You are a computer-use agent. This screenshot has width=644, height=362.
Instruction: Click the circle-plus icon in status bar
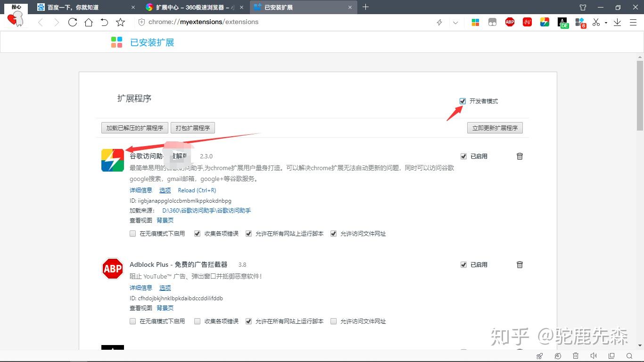tap(558, 356)
